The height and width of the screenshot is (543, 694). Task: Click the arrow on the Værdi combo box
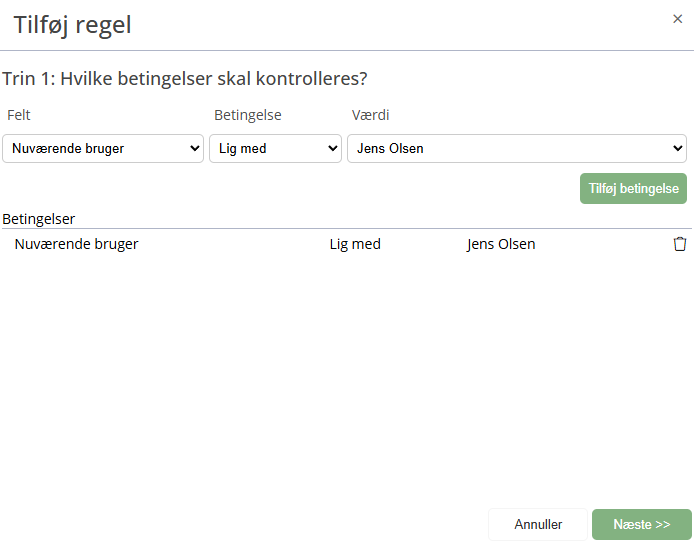click(x=677, y=149)
